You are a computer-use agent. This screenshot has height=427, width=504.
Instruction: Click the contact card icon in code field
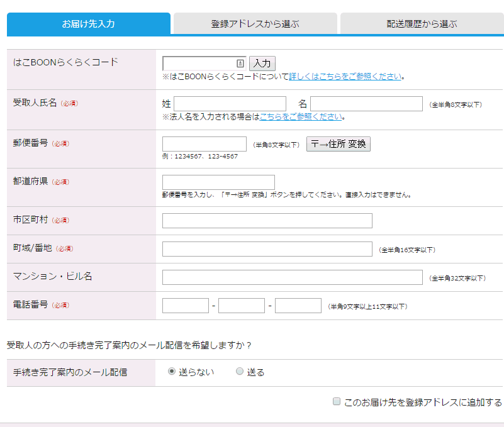[240, 64]
